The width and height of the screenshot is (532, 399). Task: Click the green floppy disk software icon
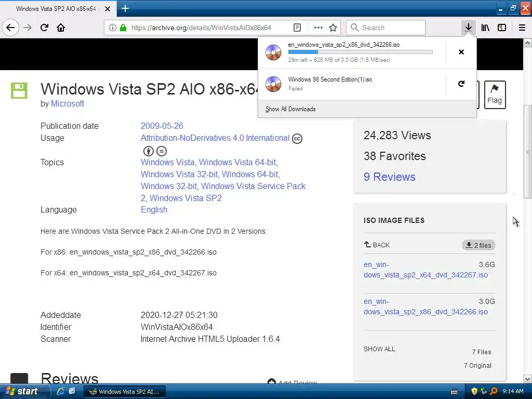tap(19, 90)
